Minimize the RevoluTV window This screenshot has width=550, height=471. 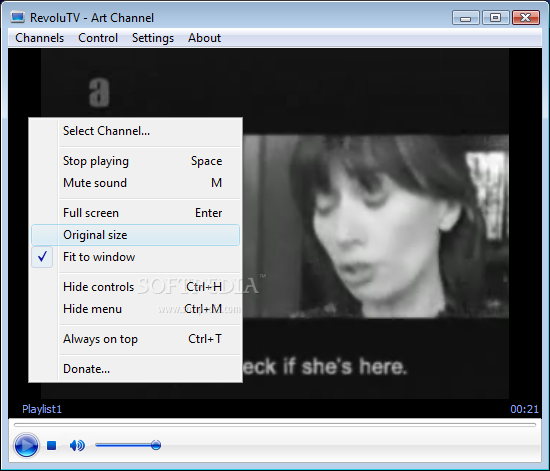click(465, 18)
